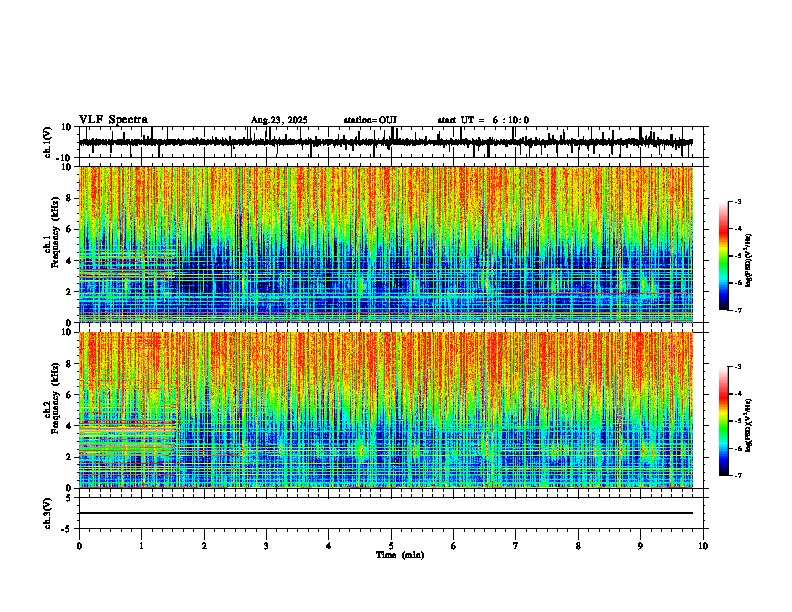Click the ch.2 spectrogram plot area
This screenshot has width=792, height=612.
[386, 410]
